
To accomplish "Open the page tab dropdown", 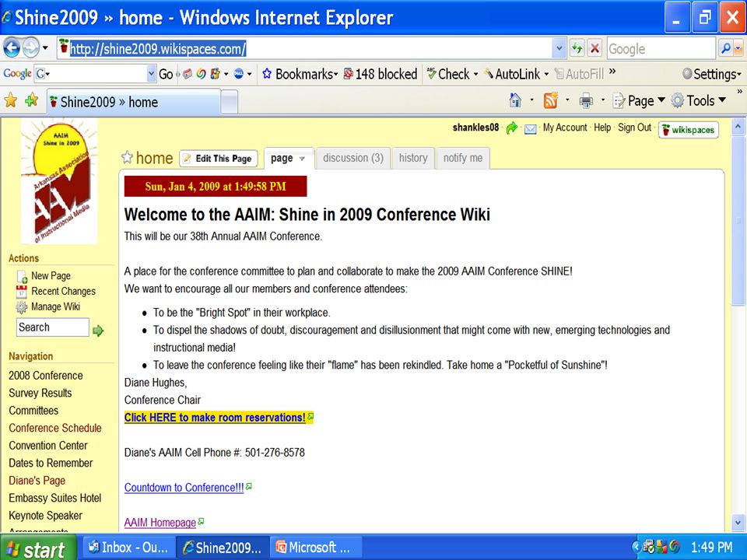I will (x=302, y=159).
